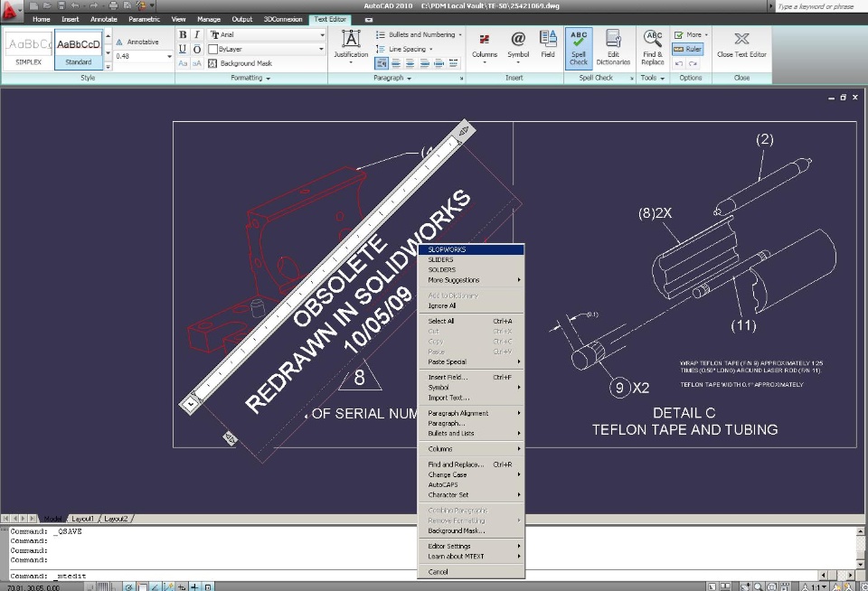The width and height of the screenshot is (868, 591).
Task: Switch to the Annotate ribbon tab
Action: (x=103, y=19)
